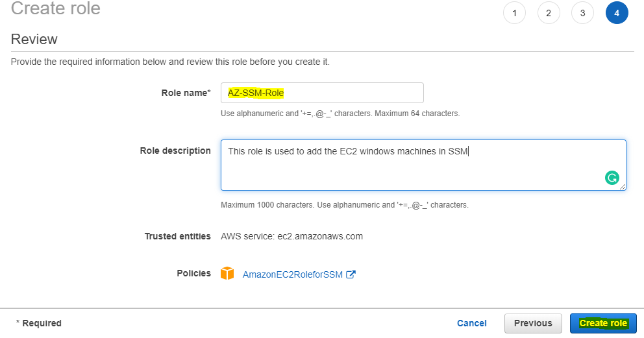Screen dimensions: 644x338
Task: Click the active step 4 circle
Action: coord(617,13)
